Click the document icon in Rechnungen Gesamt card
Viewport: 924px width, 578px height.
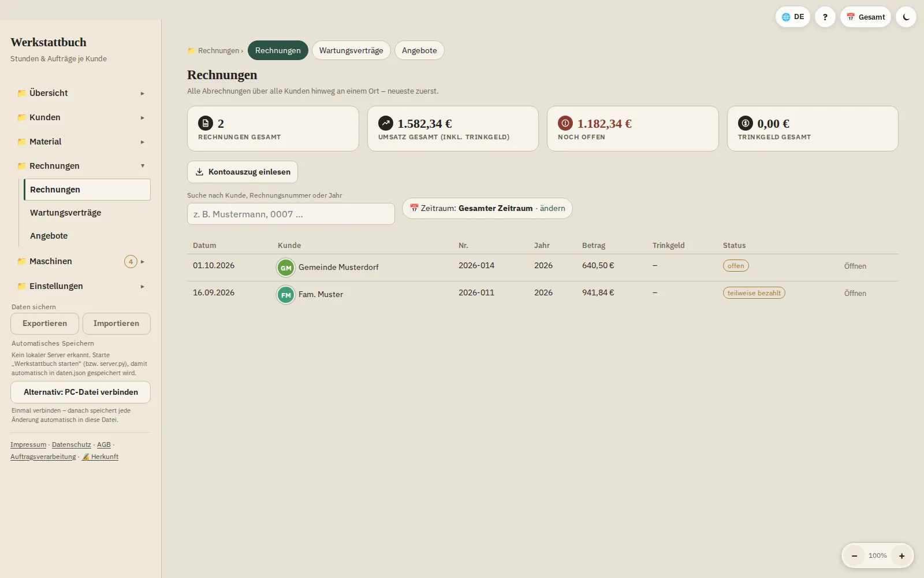206,123
